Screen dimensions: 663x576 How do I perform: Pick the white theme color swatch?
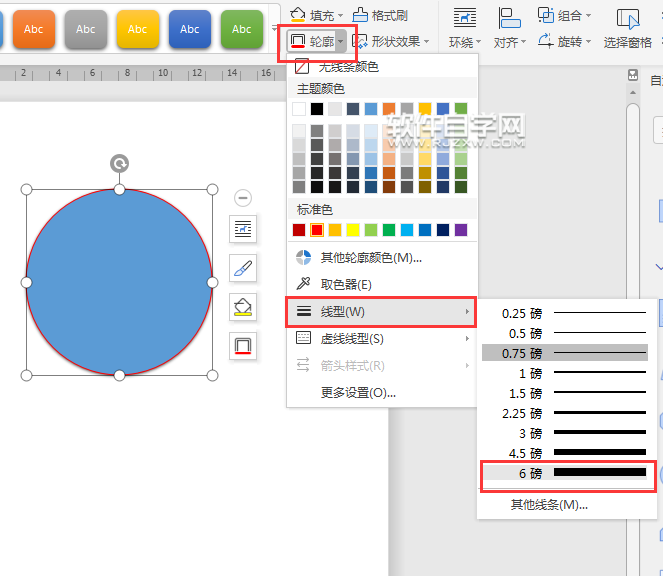tap(299, 109)
